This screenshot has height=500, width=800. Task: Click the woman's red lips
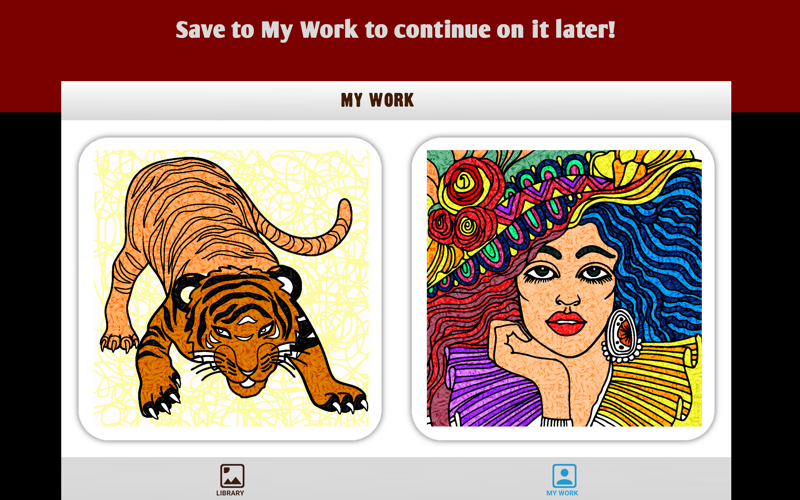(x=565, y=323)
